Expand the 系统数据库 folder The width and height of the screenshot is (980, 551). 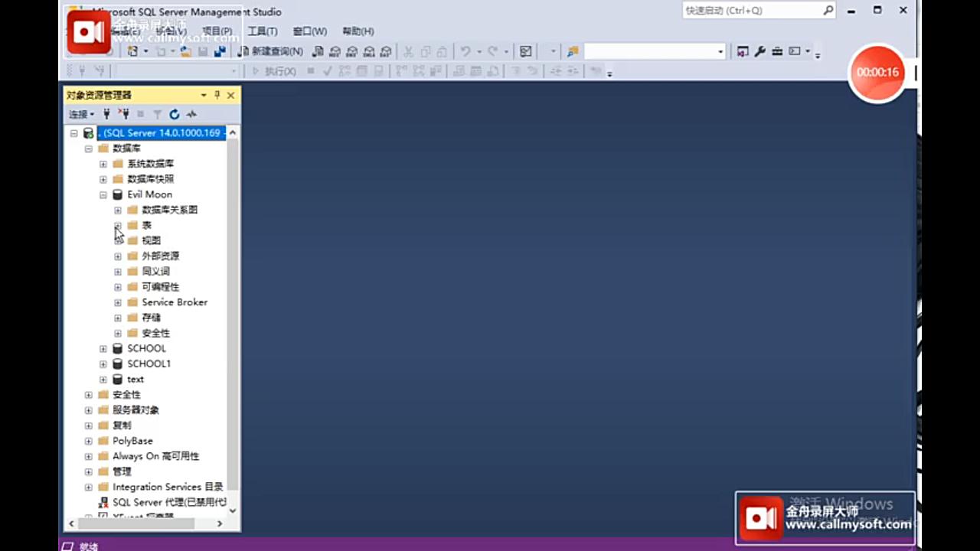103,164
